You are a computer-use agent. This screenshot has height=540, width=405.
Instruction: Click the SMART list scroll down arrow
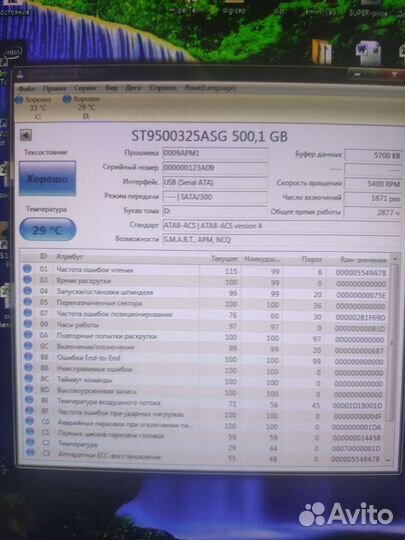(x=388, y=460)
